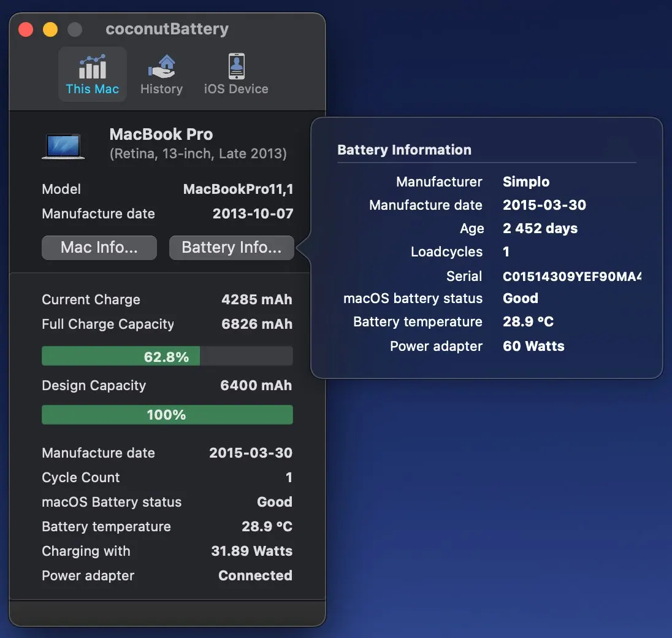Select the 2013-10-07 manufacture date
The height and width of the screenshot is (638, 672).
tap(253, 213)
